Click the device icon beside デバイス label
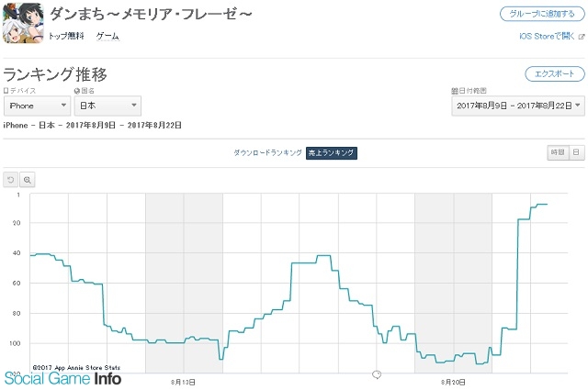Viewport: 588px width, 390px height. pyautogui.click(x=6, y=91)
